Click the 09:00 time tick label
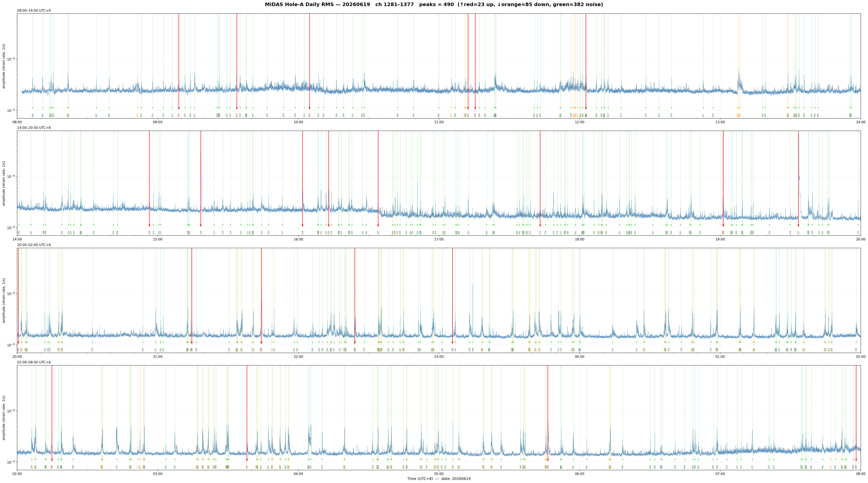The width and height of the screenshot is (868, 483). (x=158, y=122)
